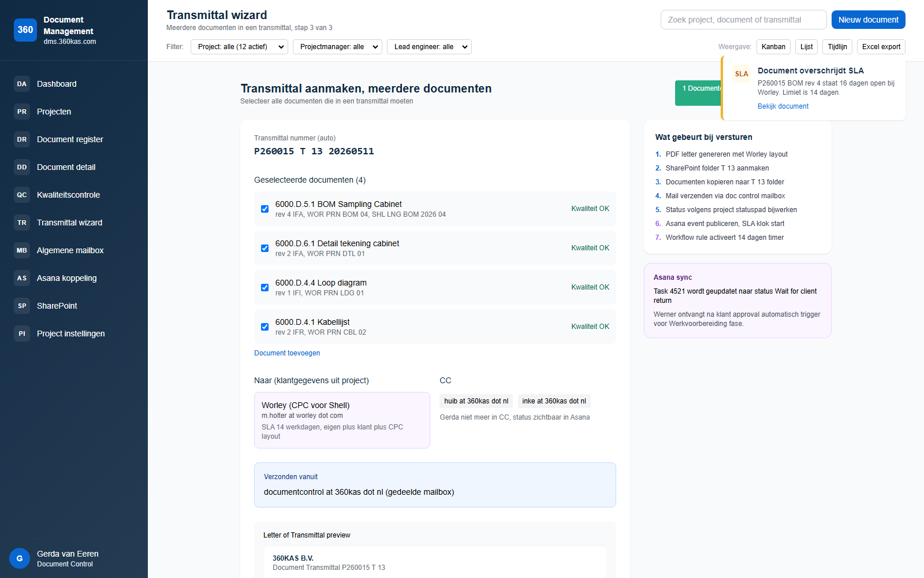Click the Excel export button
The height and width of the screenshot is (578, 924).
click(x=881, y=47)
